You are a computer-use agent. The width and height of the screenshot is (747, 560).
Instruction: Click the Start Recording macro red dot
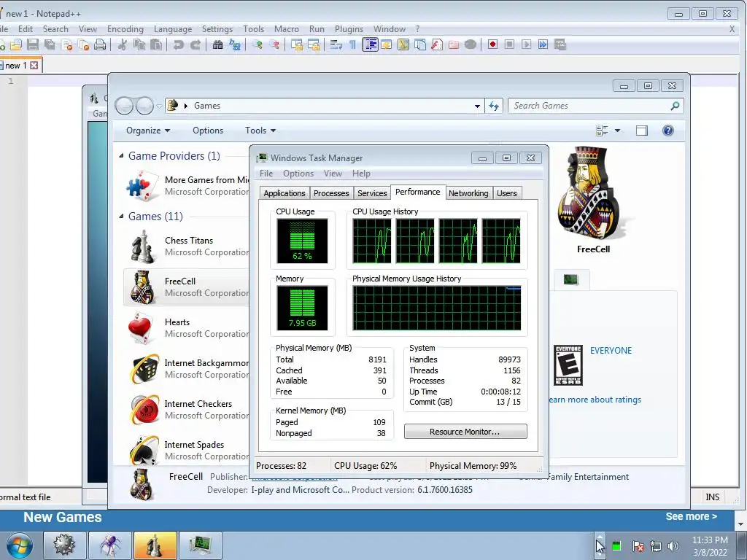pyautogui.click(x=492, y=44)
